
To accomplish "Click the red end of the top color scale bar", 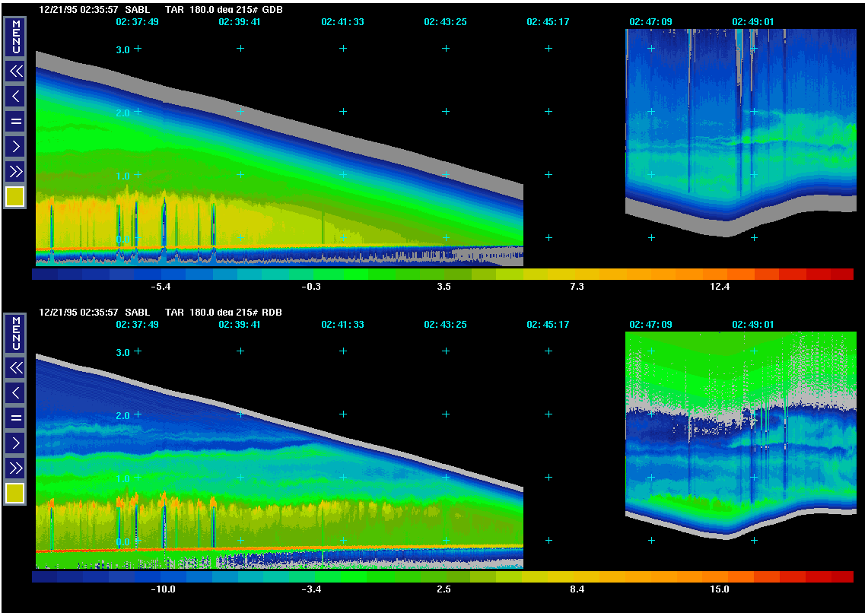I will tap(841, 274).
